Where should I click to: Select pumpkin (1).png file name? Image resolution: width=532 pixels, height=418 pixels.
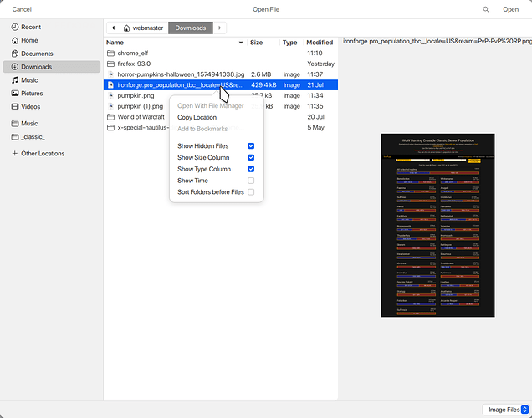(x=141, y=106)
